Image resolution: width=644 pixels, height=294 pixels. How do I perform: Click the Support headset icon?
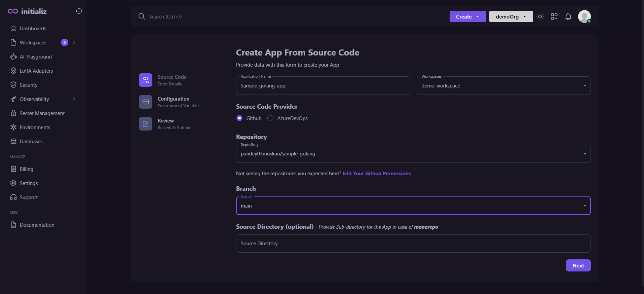point(13,197)
